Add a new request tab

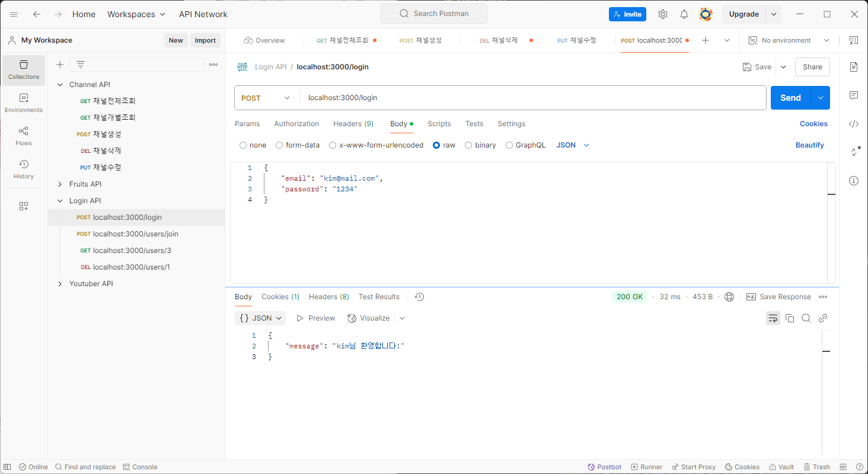coord(706,40)
